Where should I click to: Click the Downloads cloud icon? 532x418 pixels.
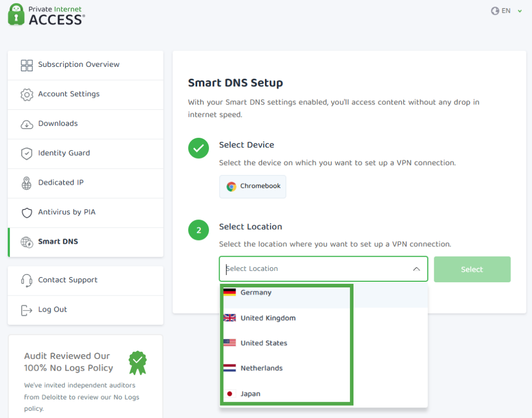(x=27, y=124)
